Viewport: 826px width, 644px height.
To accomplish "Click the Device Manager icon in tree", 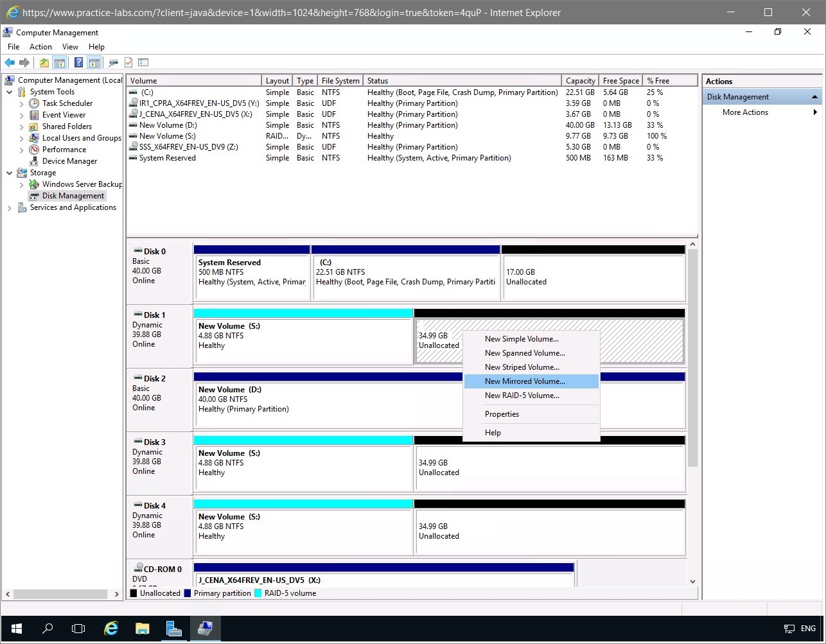I will coord(34,161).
